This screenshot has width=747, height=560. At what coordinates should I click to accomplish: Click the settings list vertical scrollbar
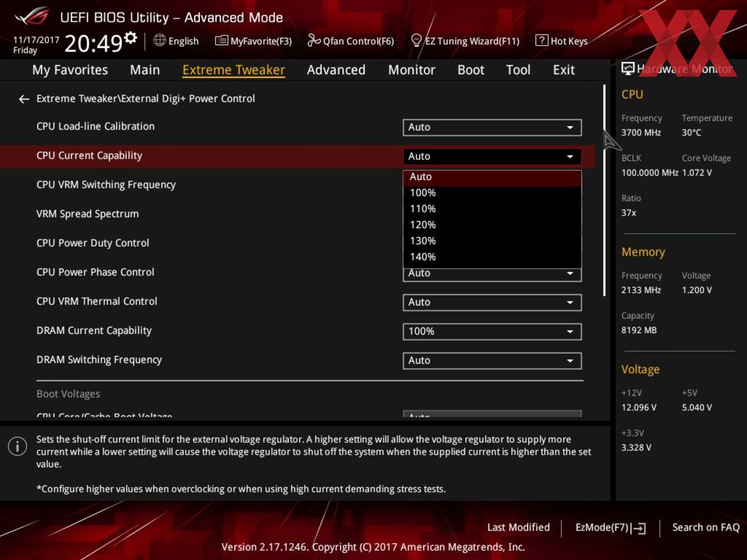tap(604, 190)
